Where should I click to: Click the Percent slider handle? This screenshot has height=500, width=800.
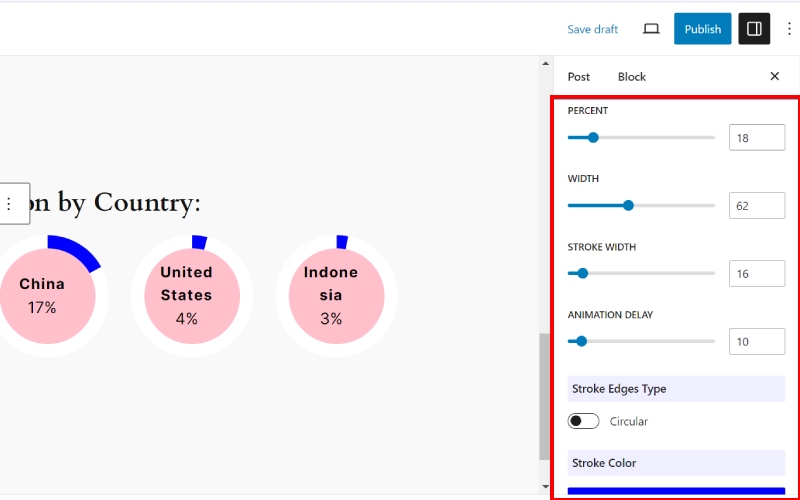[593, 138]
